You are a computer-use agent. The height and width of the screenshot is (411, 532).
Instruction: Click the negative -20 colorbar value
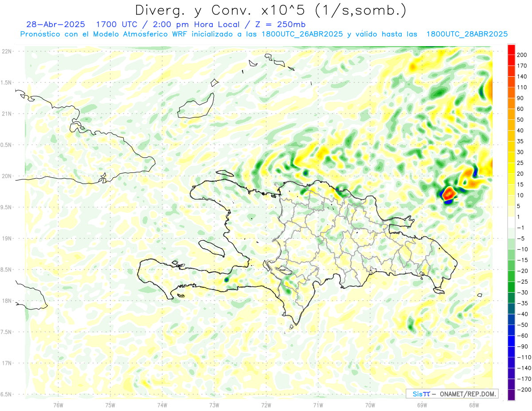523,271
